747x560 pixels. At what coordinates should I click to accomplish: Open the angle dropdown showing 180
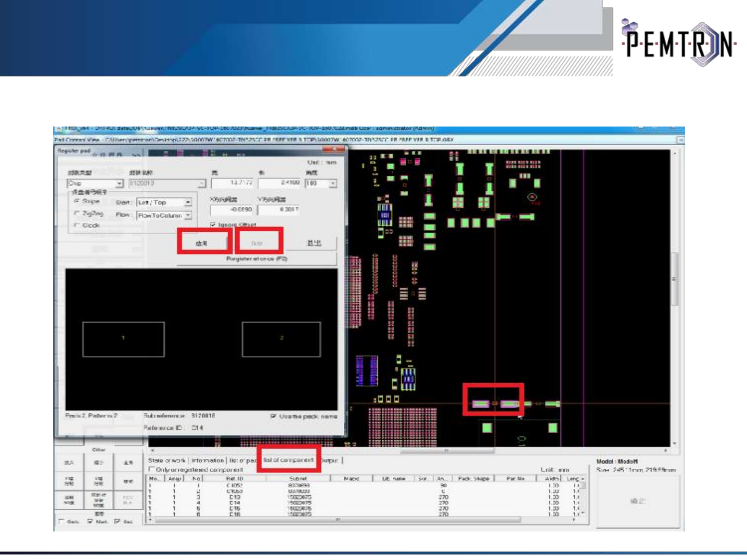point(321,184)
